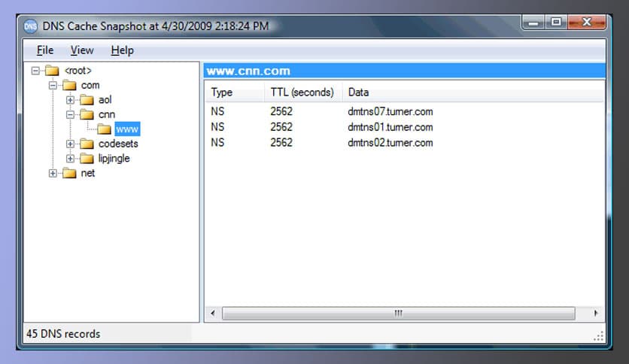Viewport: 629px width, 364px height.
Task: Select the aol tree item label
Action: click(x=105, y=100)
